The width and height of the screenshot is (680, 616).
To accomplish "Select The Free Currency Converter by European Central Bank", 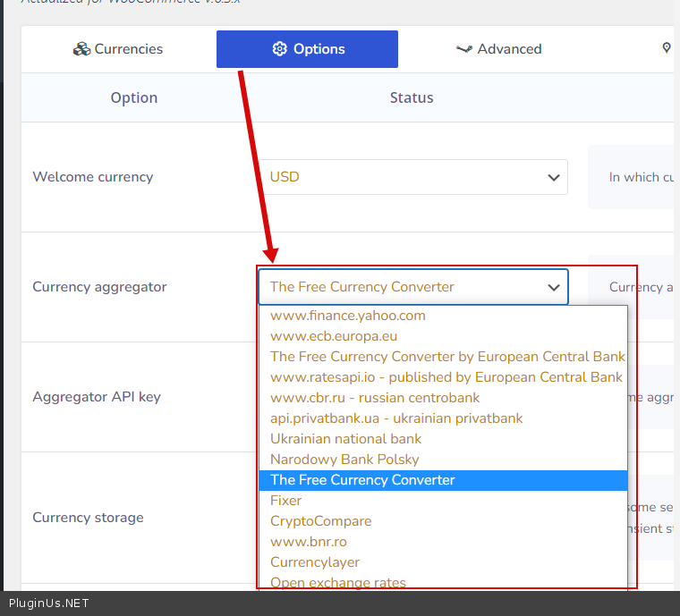I will pos(447,357).
